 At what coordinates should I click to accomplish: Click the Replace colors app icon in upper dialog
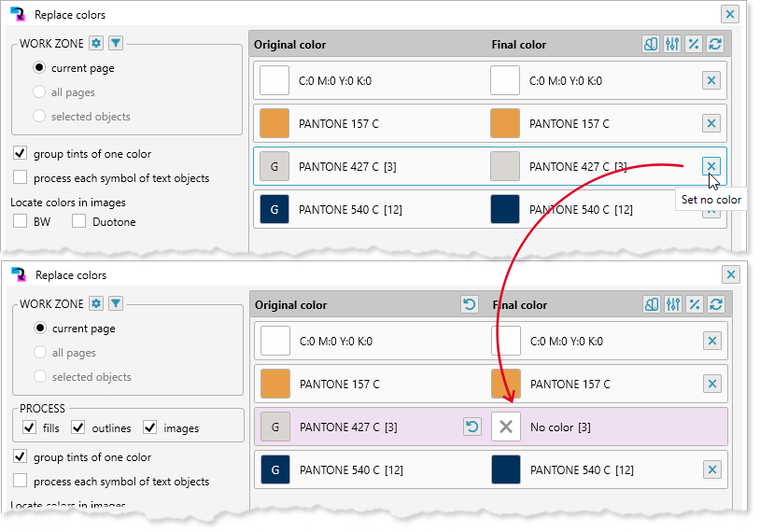(x=18, y=14)
